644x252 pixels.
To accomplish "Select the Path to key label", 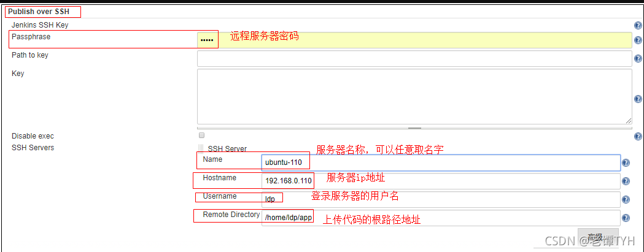I will [29, 55].
